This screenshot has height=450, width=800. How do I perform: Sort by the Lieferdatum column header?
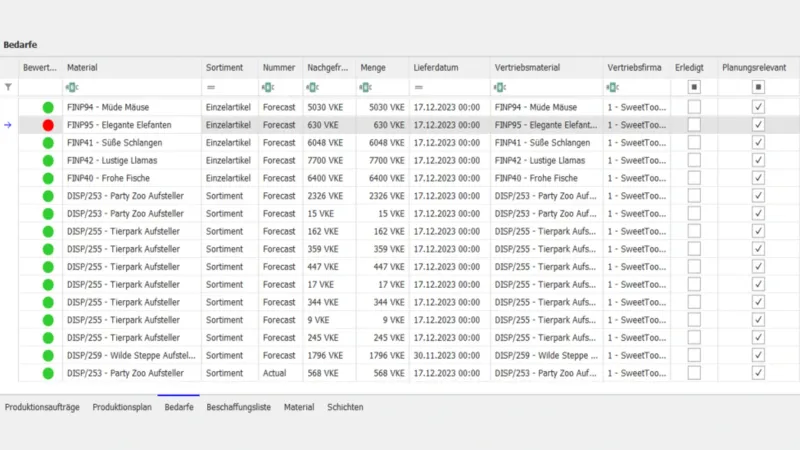449,67
